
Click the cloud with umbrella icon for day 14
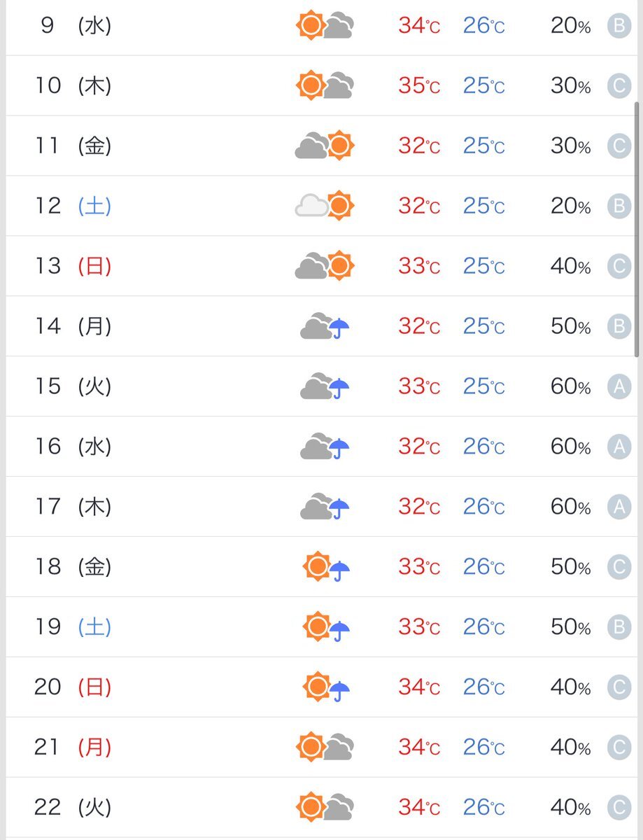[x=325, y=326]
